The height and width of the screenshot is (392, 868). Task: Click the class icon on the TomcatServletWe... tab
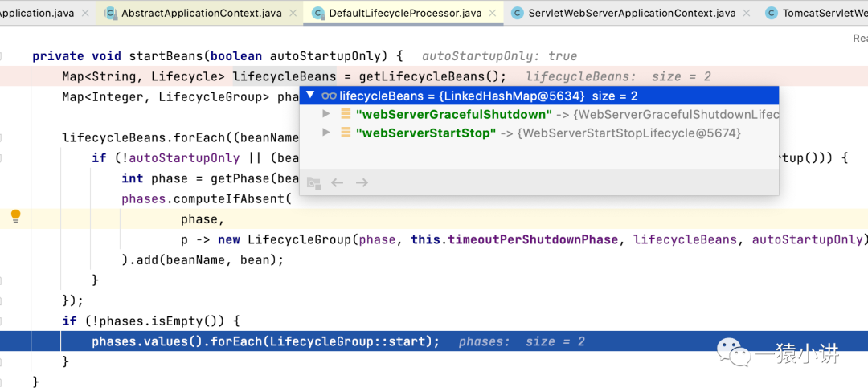click(772, 13)
